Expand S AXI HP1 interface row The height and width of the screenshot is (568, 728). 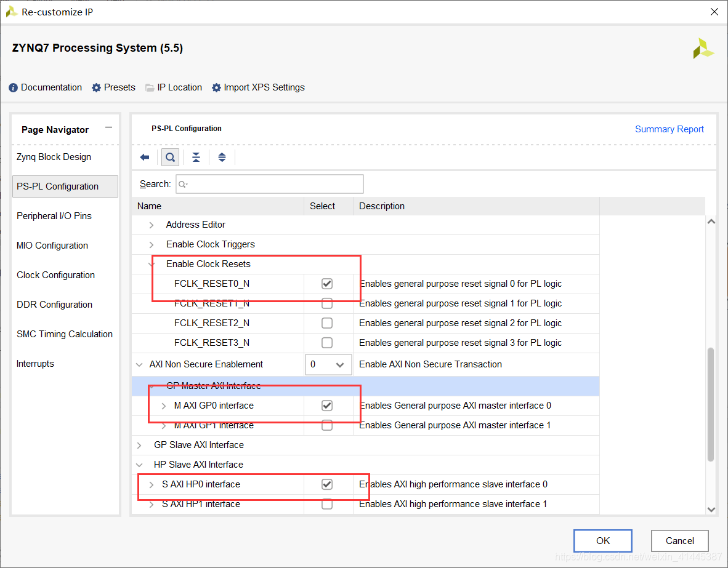pos(152,505)
